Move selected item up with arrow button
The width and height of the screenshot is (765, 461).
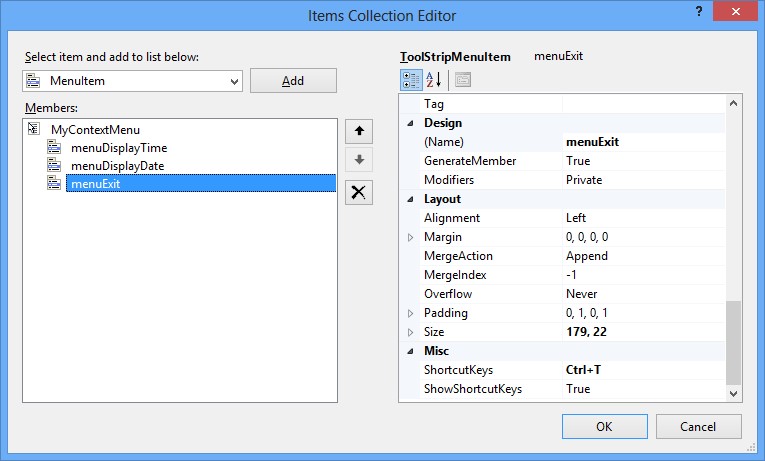click(x=359, y=131)
